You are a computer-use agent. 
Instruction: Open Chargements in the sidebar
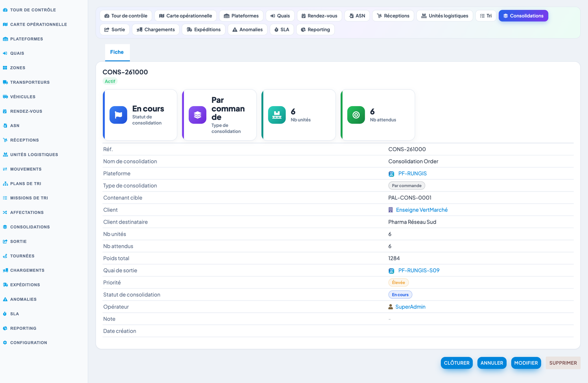24,270
